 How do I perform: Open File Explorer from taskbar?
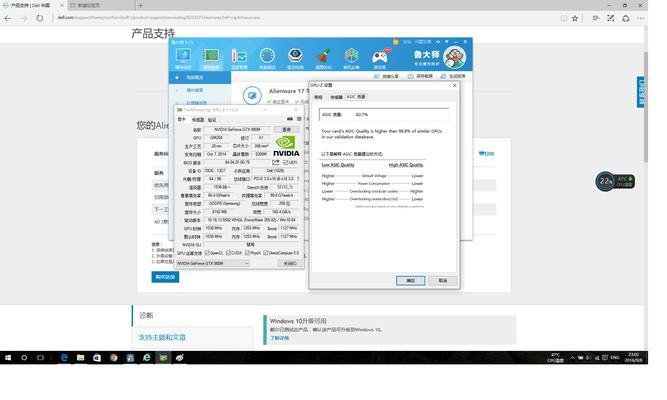pyautogui.click(x=80, y=358)
